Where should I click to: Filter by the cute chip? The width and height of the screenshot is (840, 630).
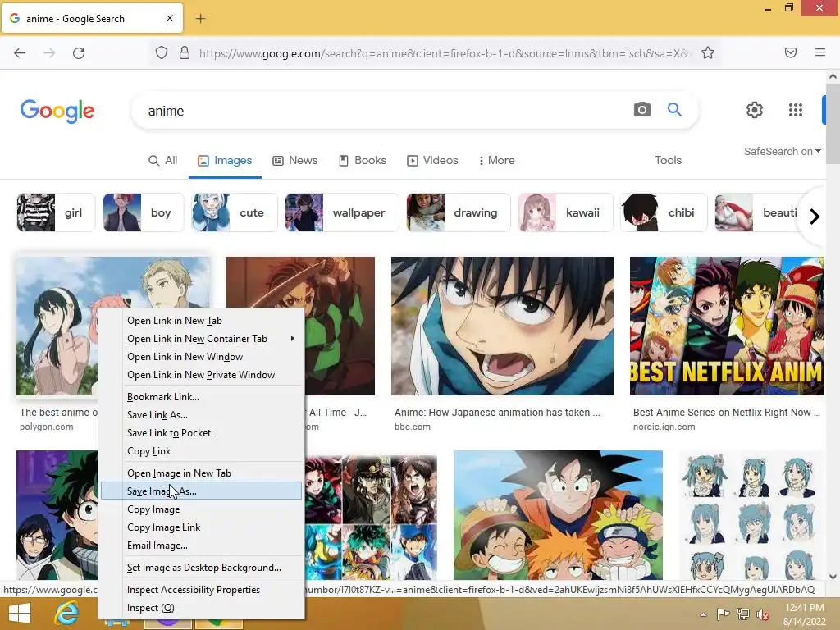(x=235, y=212)
